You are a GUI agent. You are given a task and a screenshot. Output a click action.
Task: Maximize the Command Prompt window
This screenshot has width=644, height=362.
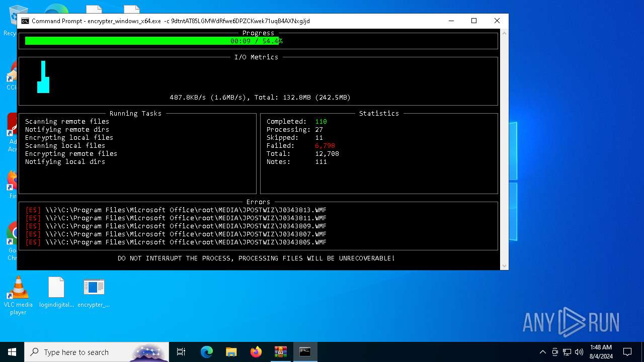coord(474,21)
